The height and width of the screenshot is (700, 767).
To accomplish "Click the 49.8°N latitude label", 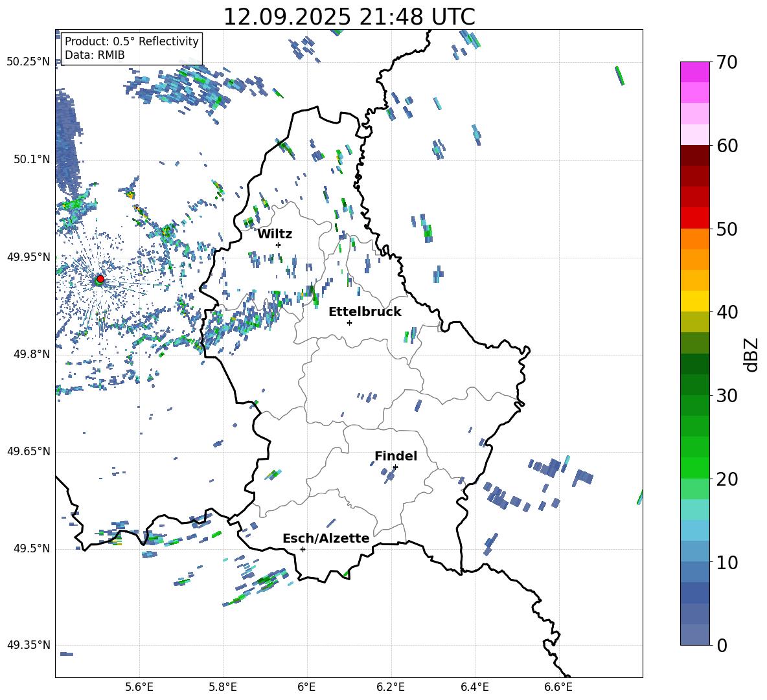I will pyautogui.click(x=32, y=354).
